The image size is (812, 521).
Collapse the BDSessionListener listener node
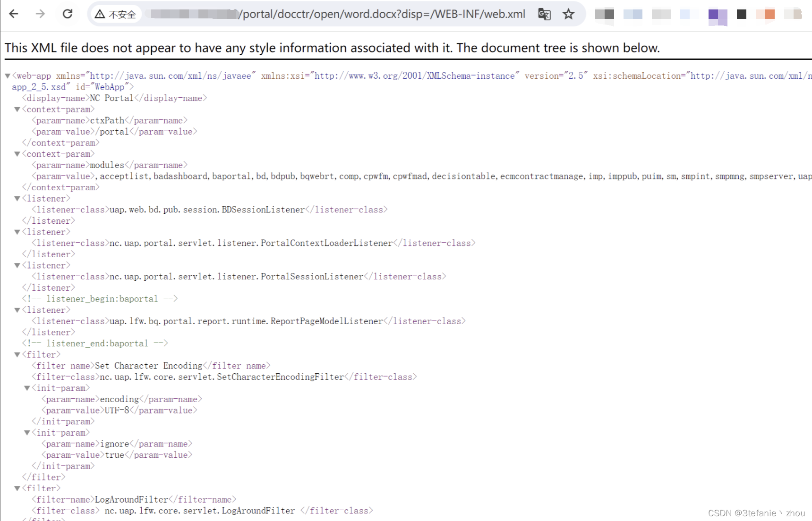coord(17,199)
